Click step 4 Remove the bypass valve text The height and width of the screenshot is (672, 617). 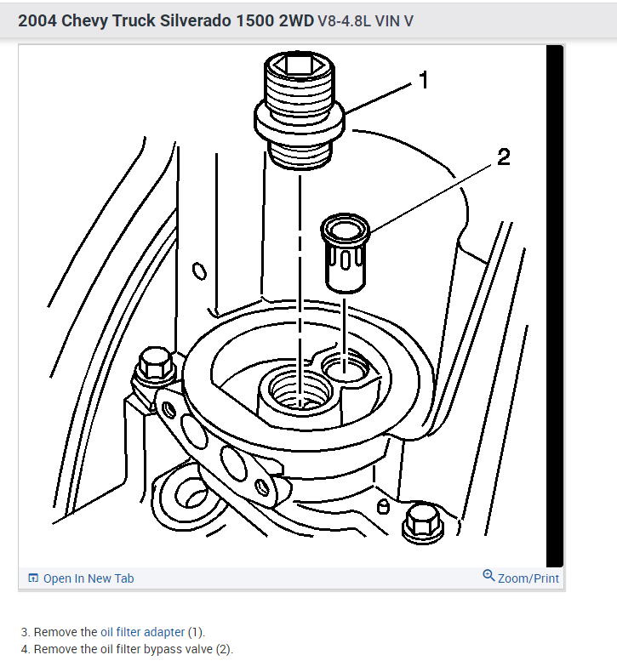pos(127,649)
